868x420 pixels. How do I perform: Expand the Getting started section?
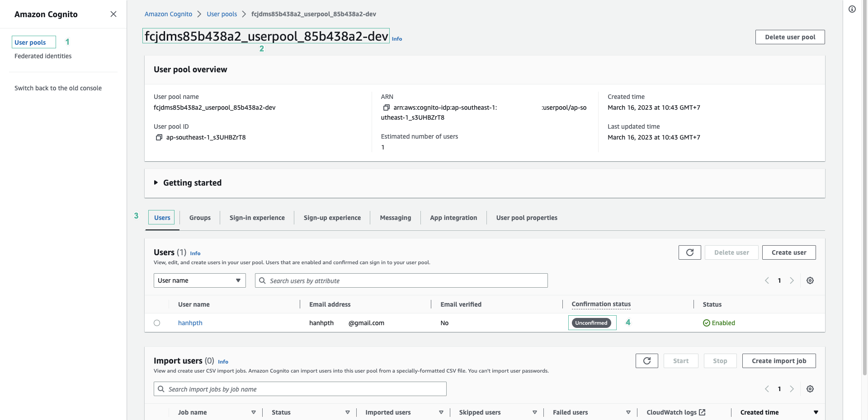click(156, 183)
